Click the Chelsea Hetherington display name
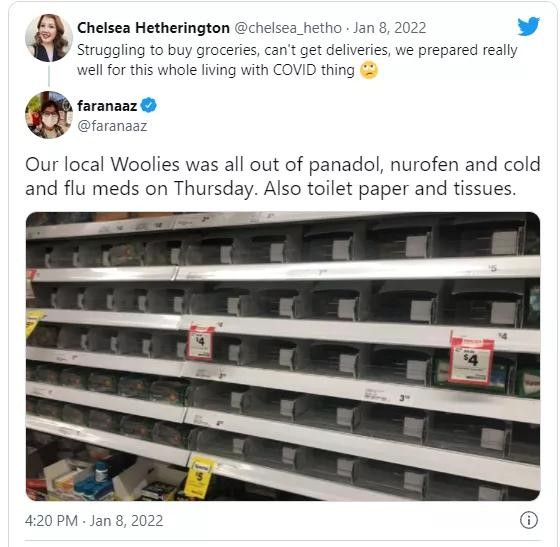This screenshot has width=560, height=547. (153, 28)
